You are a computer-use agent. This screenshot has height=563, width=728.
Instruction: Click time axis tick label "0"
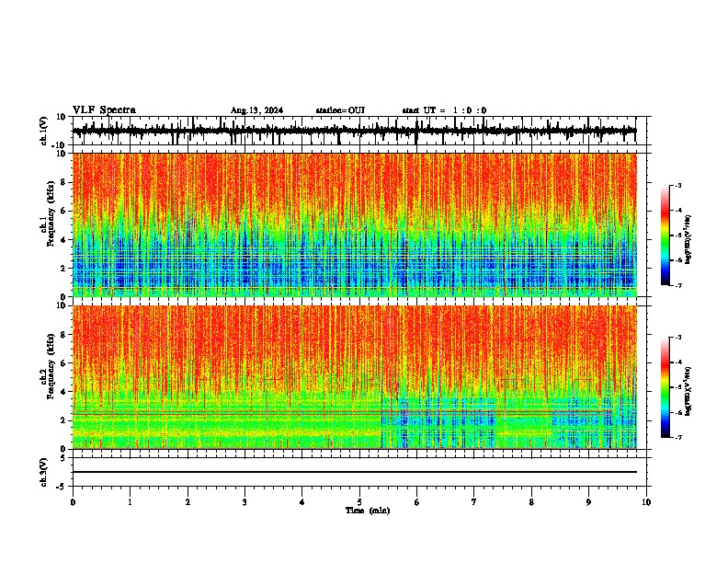[x=73, y=502]
